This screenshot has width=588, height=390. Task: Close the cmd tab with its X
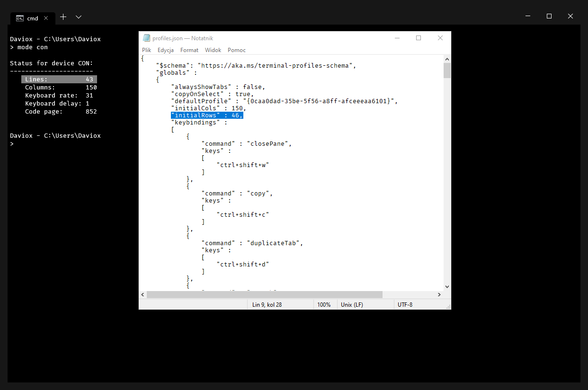(46, 18)
